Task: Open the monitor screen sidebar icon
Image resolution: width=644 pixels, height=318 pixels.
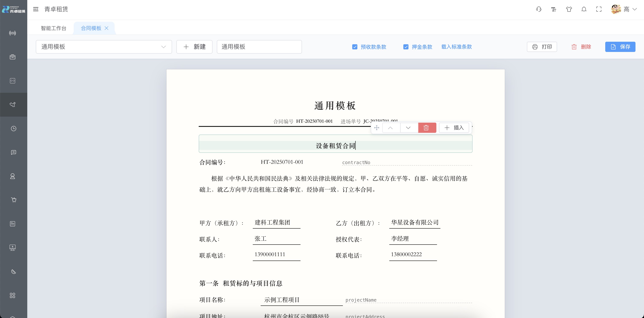Action: (x=13, y=248)
